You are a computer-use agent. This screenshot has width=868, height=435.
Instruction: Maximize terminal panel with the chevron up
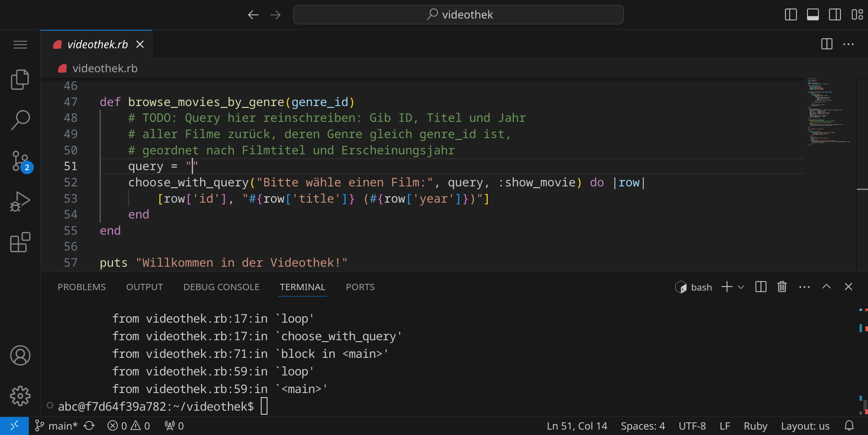(826, 287)
